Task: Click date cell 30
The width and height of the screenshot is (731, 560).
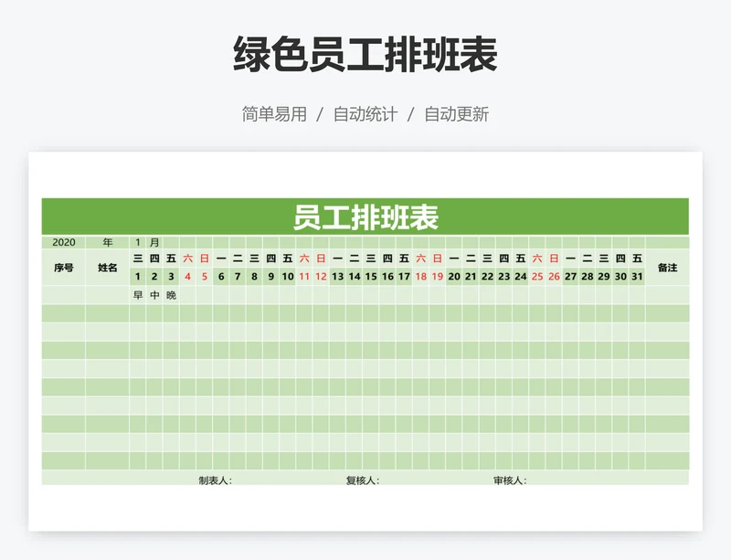Action: point(620,277)
